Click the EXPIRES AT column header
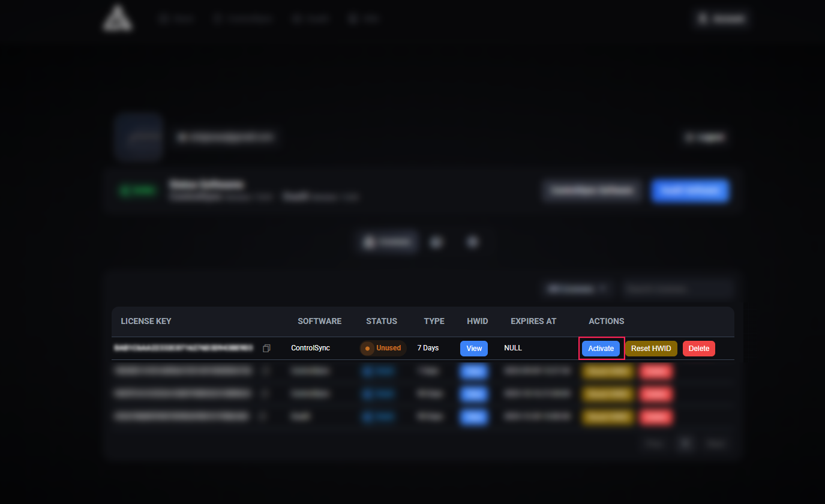 pos(533,321)
